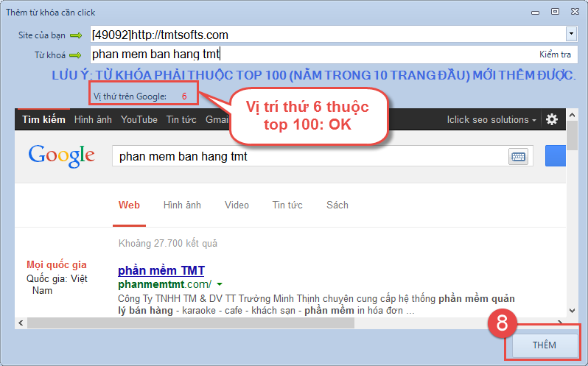This screenshot has width=588, height=366.
Task: Click the vertical scrollbar up arrow
Action: [x=572, y=116]
